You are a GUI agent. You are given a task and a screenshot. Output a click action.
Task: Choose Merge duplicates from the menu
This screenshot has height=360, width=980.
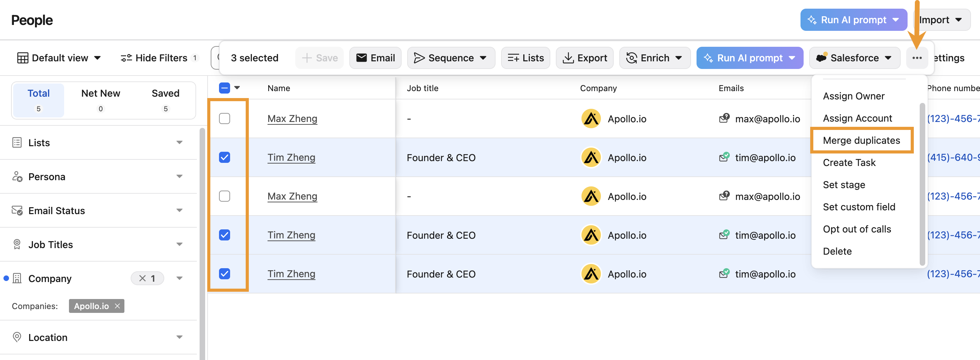[x=861, y=140]
